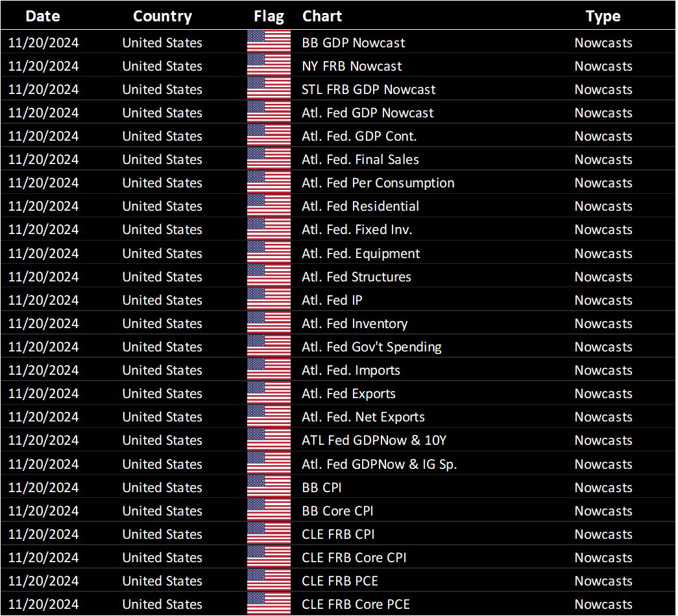Click Nowcasts type in Atl. Fed. Fixed Inv. row

603,230
